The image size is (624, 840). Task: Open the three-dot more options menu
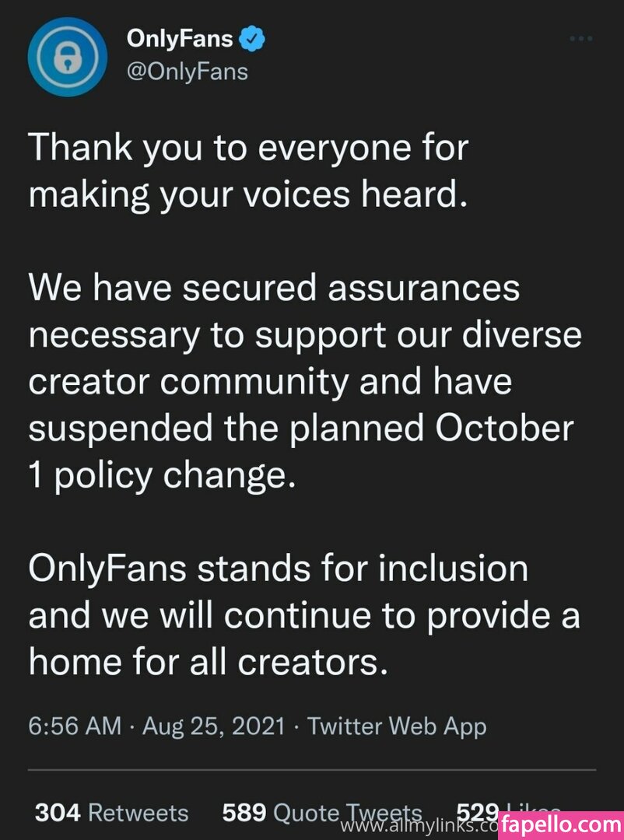coord(581,38)
